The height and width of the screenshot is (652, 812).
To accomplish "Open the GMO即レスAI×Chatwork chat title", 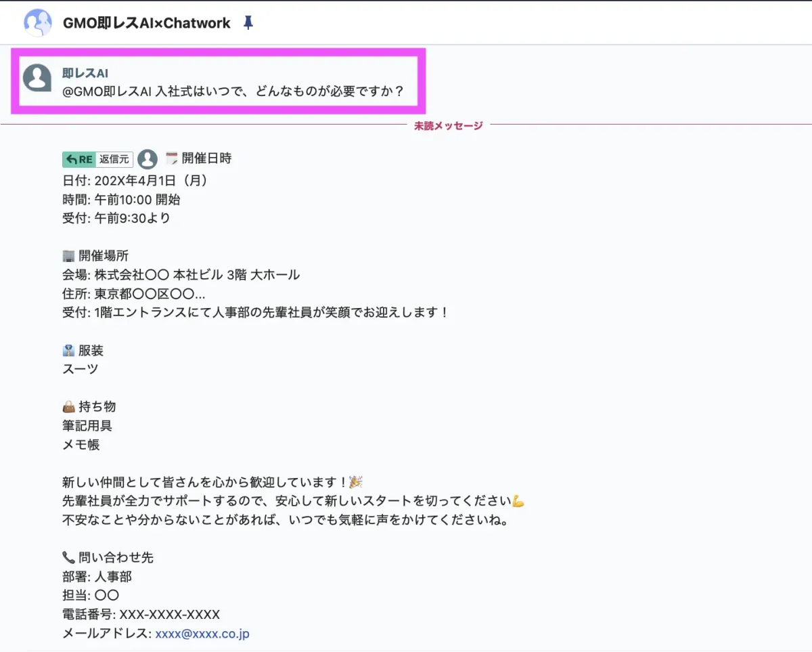I will point(146,23).
